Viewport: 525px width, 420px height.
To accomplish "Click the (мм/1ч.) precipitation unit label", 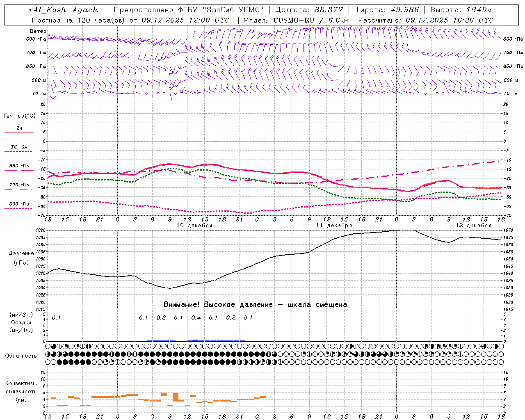I will [x=21, y=330].
